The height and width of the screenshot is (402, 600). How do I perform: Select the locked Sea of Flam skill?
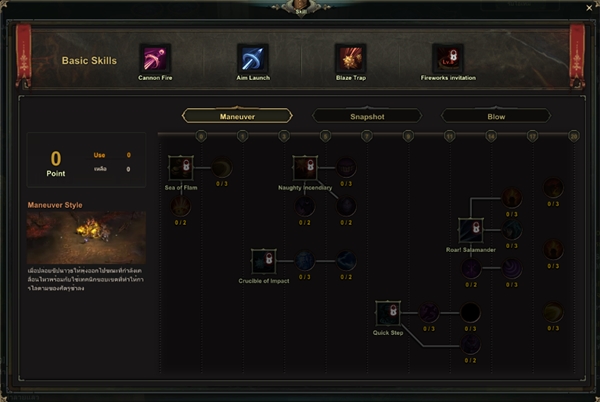[x=181, y=168]
